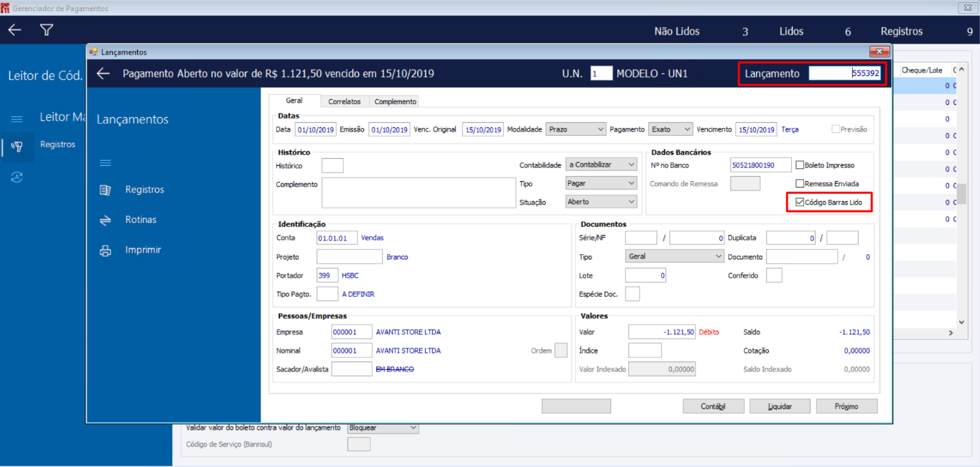This screenshot has width=980, height=467.
Task: Click the sync icon in left sidebar
Action: (17, 177)
